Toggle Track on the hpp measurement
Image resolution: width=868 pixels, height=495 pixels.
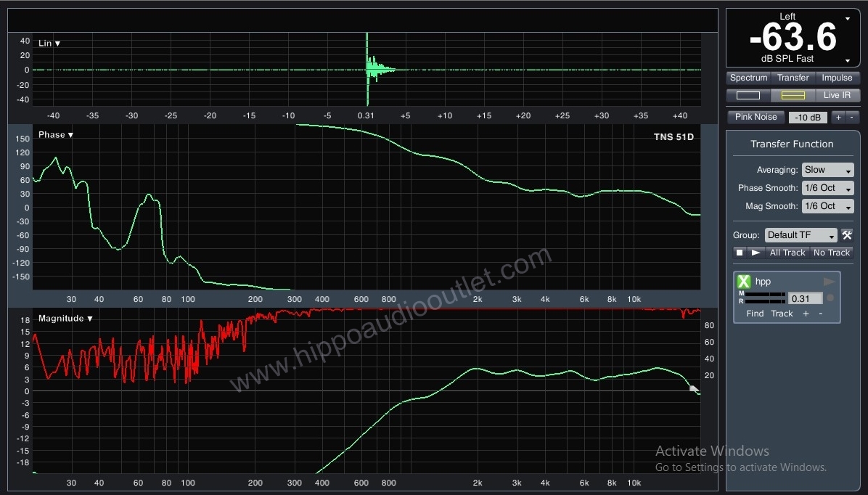[782, 314]
